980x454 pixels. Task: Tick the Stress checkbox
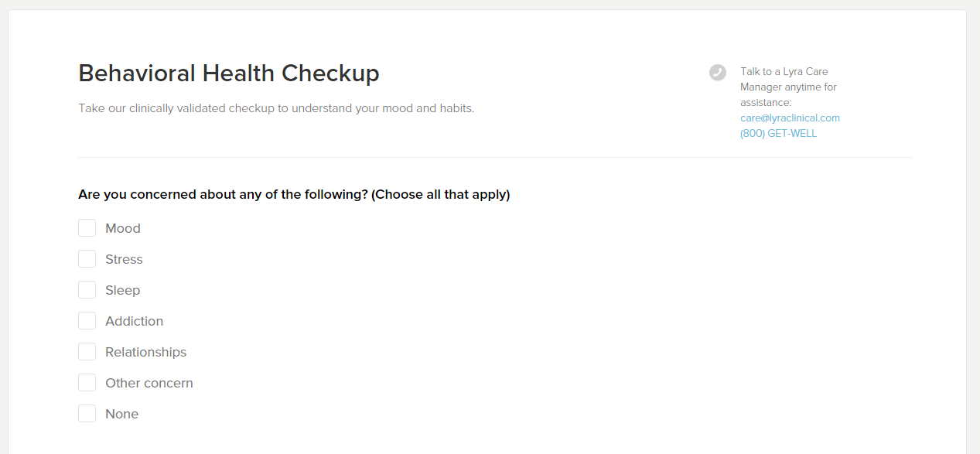(87, 259)
